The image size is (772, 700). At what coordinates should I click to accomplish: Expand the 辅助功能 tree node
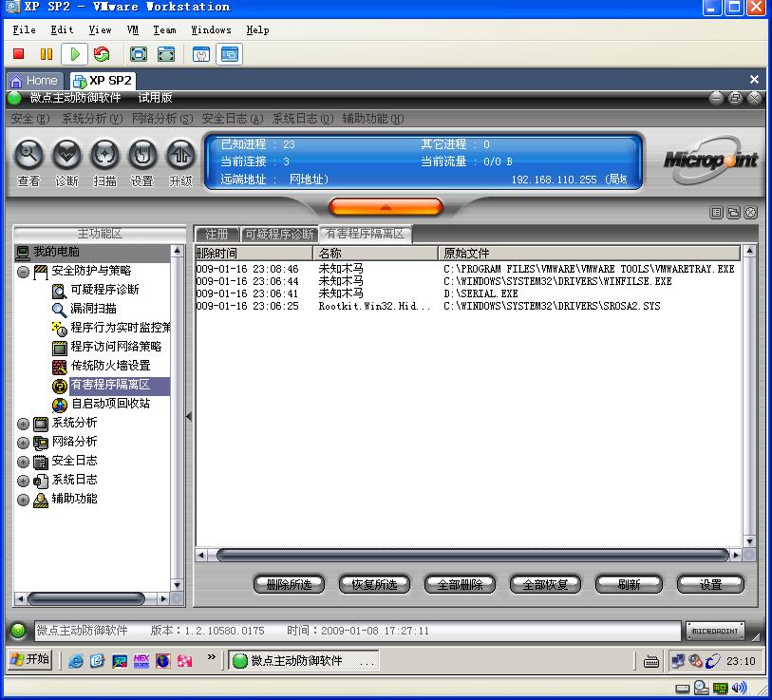click(23, 500)
